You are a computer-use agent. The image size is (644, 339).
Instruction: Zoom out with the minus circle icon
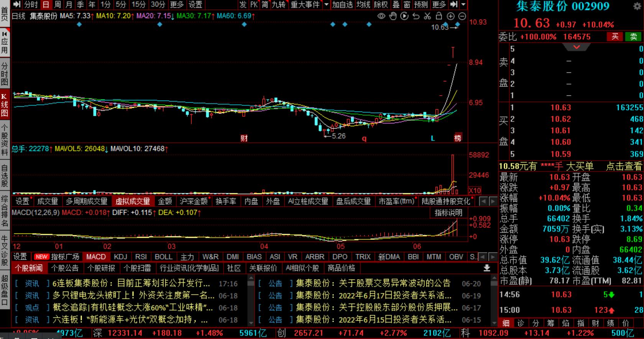point(462,16)
